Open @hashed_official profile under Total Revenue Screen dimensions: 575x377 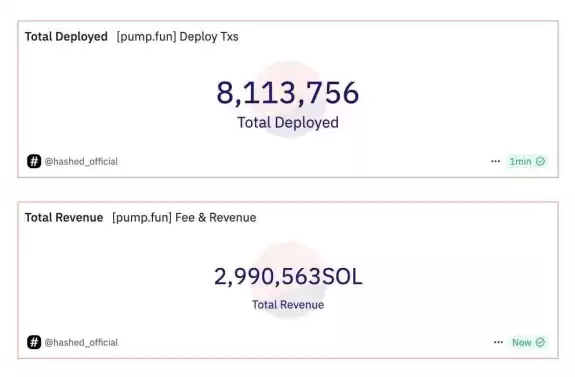pos(81,342)
